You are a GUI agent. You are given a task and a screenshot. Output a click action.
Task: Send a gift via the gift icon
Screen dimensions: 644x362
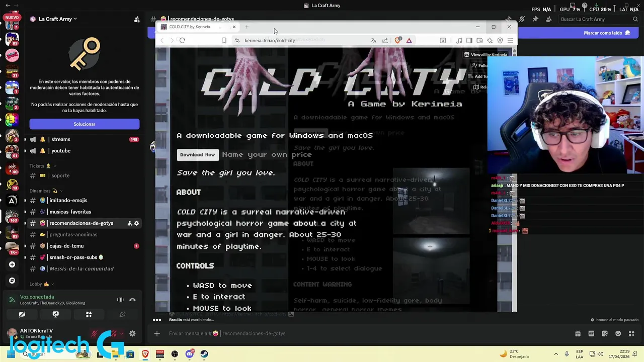[x=578, y=333]
